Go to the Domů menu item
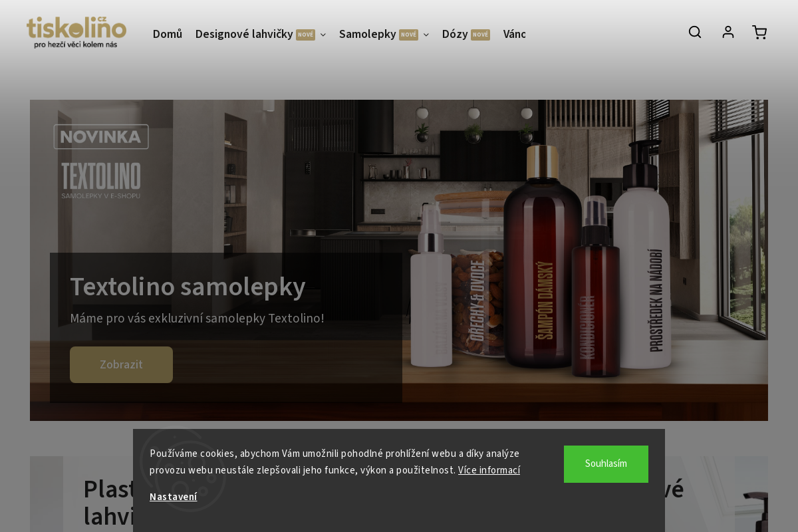Image resolution: width=798 pixels, height=532 pixels. point(168,34)
